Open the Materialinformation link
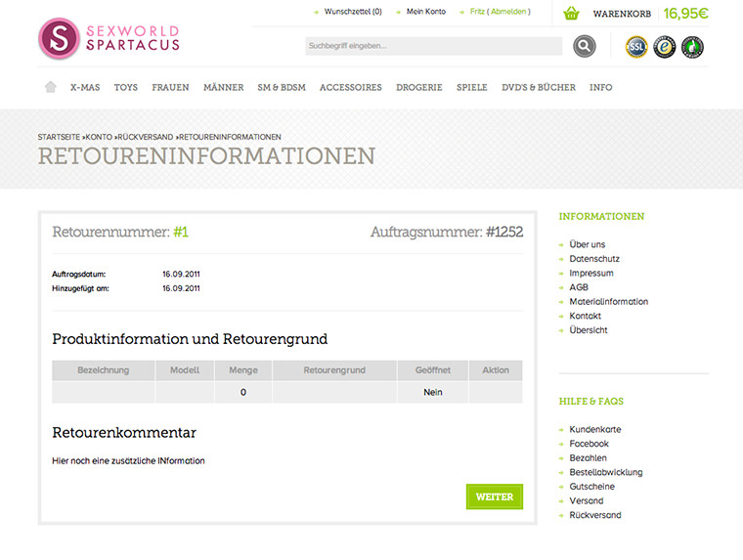Image resolution: width=743 pixels, height=560 pixels. (608, 301)
